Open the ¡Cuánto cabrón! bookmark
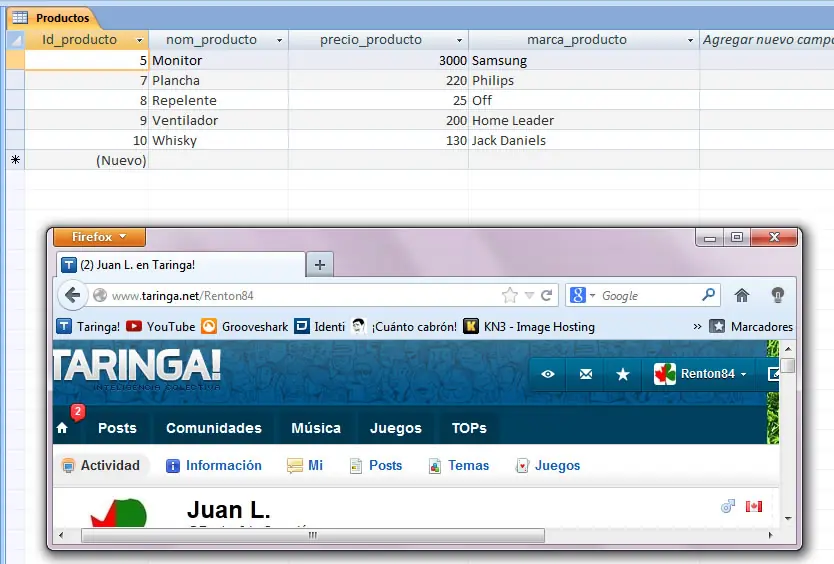This screenshot has height=564, width=834. (404, 326)
